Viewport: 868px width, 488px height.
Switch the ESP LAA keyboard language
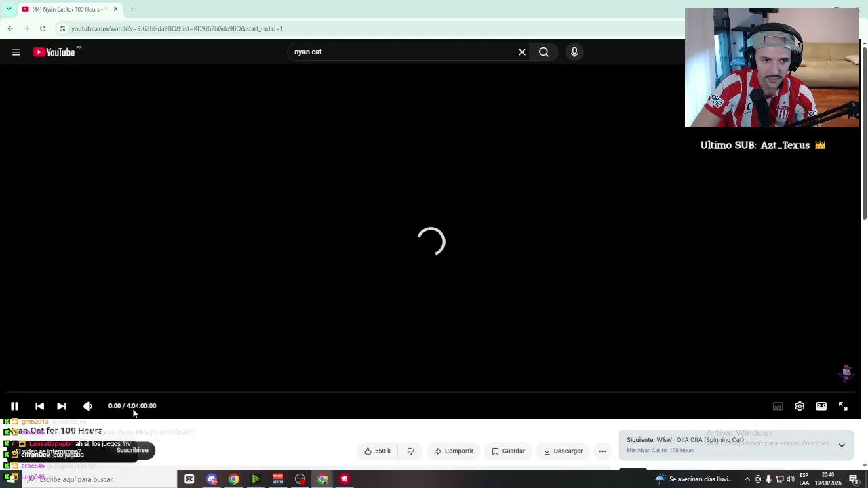click(804, 479)
